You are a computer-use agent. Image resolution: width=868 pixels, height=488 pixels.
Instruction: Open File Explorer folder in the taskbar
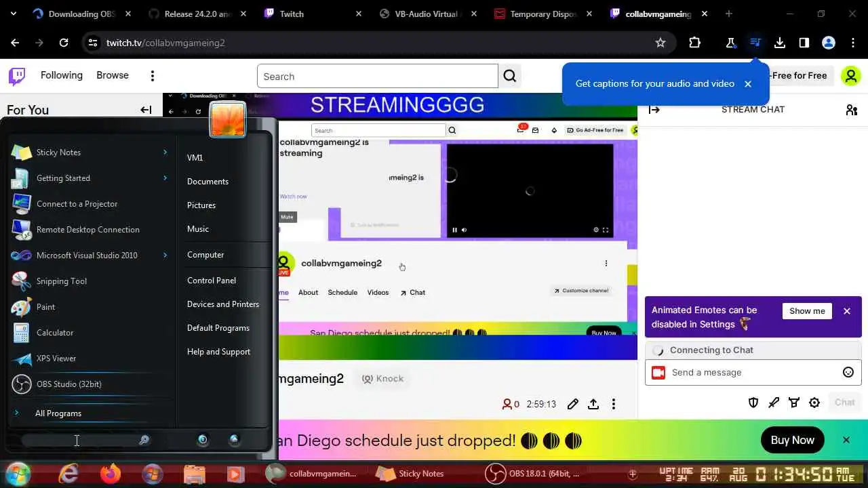tap(194, 474)
